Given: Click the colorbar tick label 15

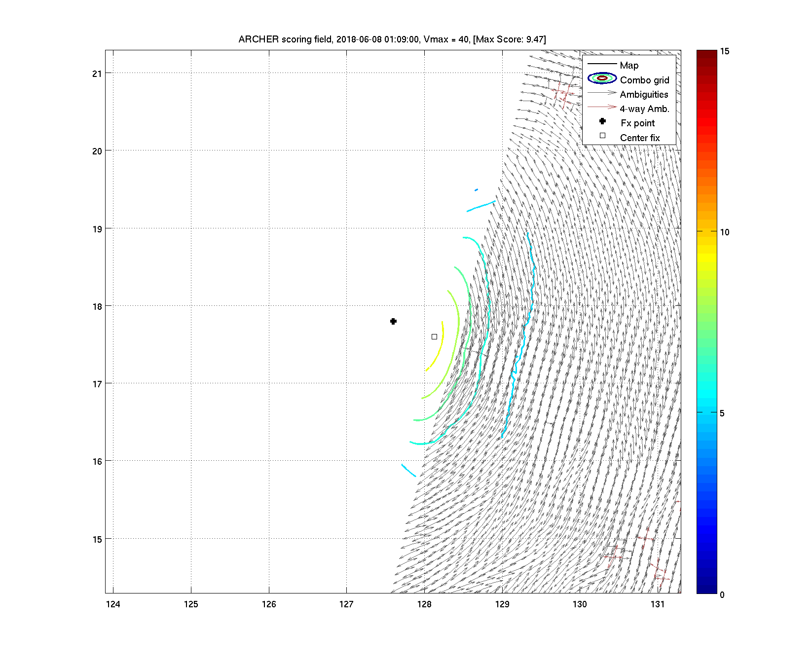Looking at the screenshot, I should pyautogui.click(x=724, y=51).
